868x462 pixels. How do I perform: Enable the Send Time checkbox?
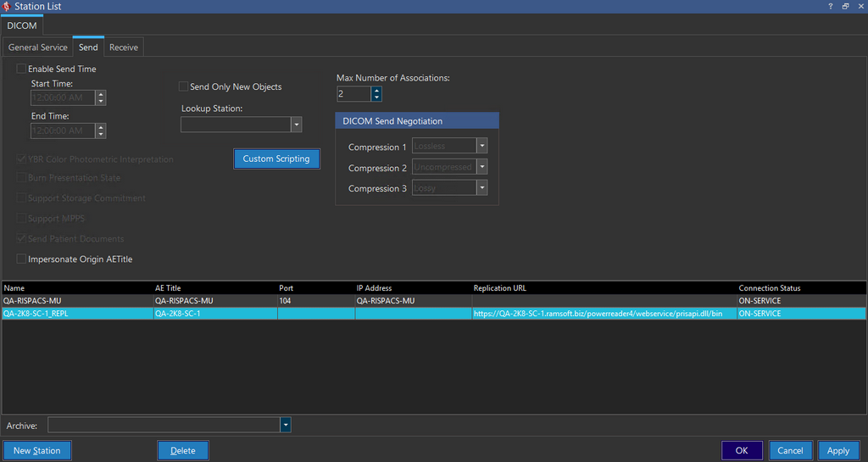[21, 69]
